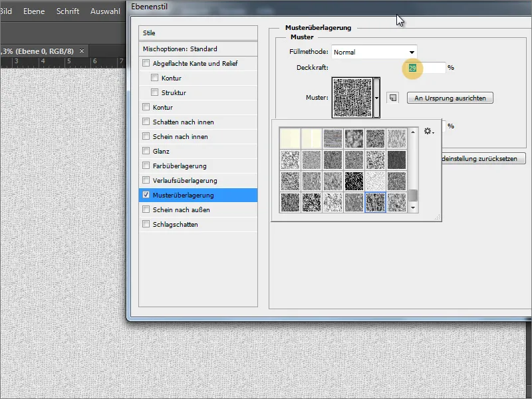
Task: Select first pattern in the third row
Action: coord(290,181)
